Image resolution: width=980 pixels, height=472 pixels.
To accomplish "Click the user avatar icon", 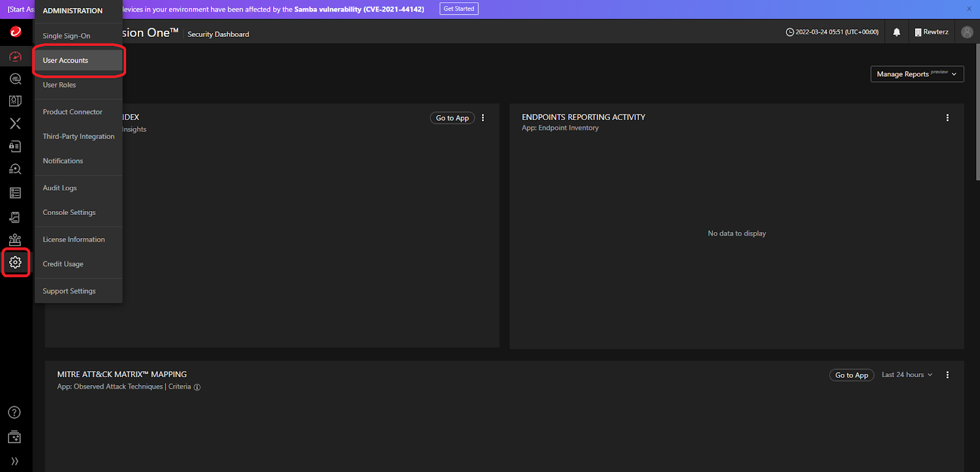I will [x=967, y=32].
